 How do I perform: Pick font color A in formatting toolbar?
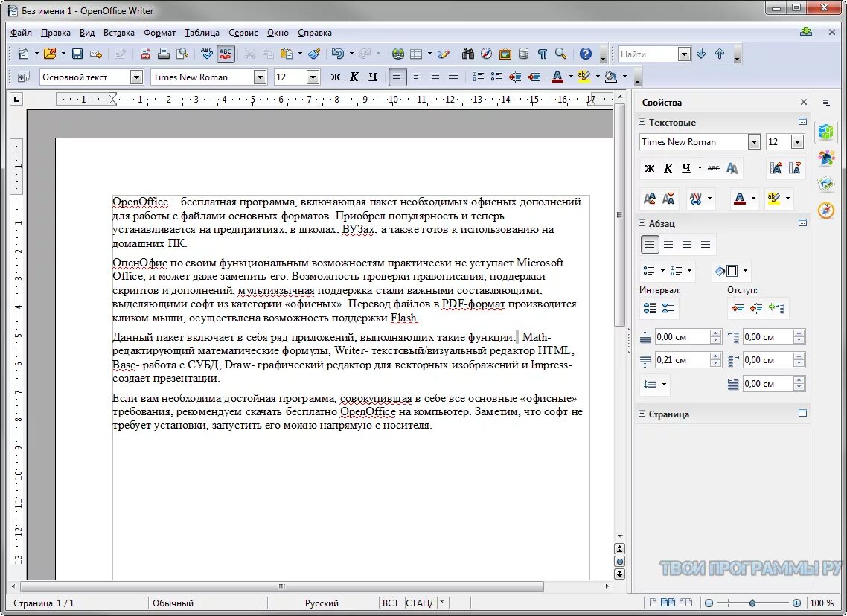coord(557,77)
